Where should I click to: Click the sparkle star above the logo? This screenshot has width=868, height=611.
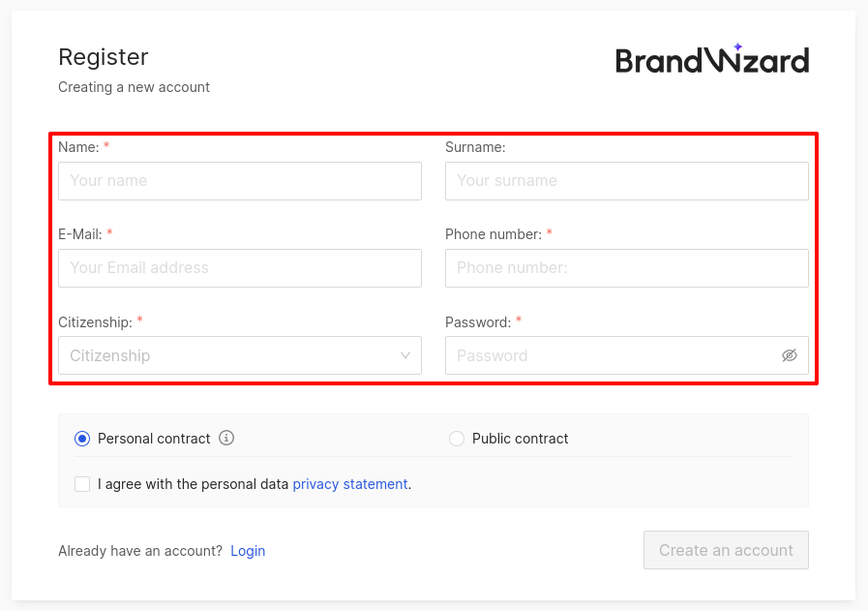point(737,46)
